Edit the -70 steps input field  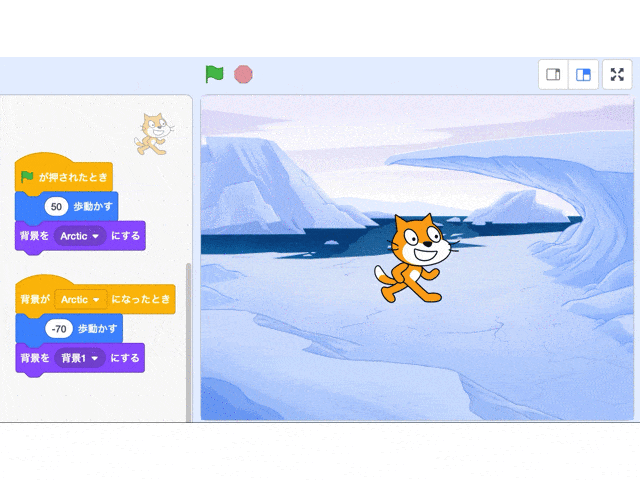tap(59, 329)
